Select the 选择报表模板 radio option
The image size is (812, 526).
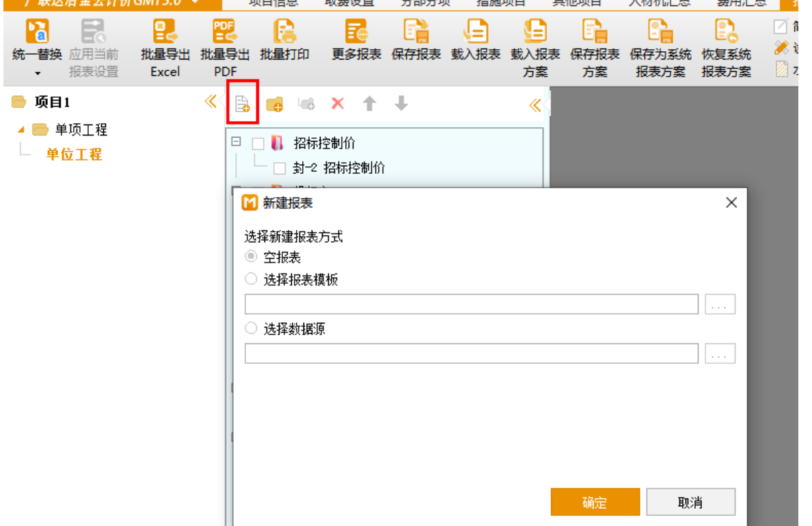251,279
